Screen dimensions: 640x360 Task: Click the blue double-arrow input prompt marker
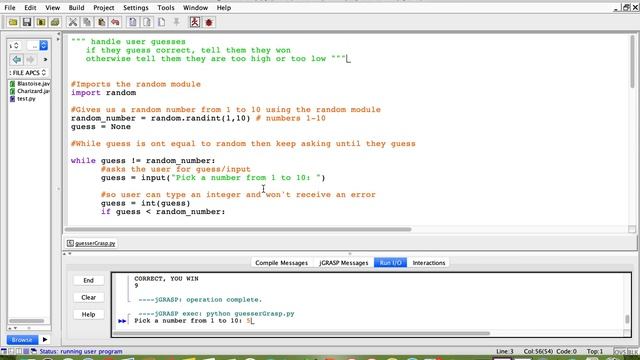[122, 321]
